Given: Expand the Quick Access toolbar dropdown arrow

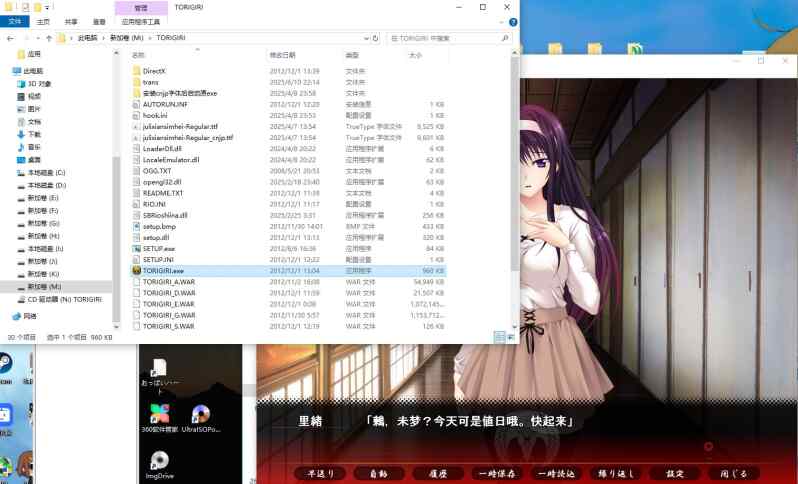Looking at the screenshot, I should [x=47, y=8].
